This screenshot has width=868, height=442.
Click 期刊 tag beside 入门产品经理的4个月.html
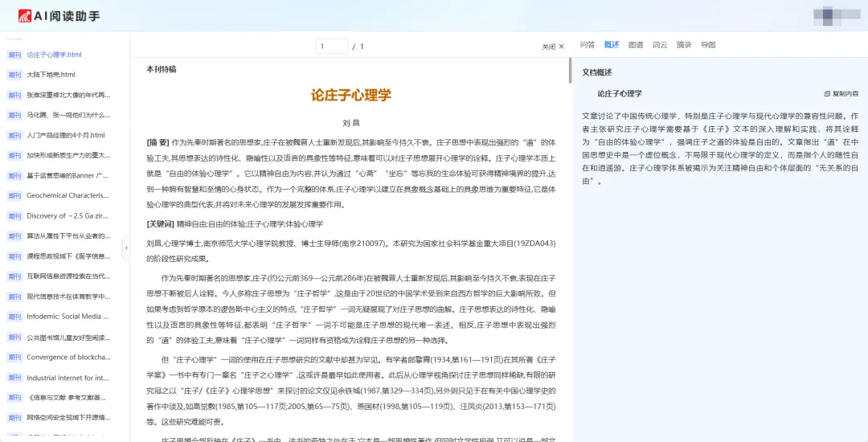point(14,136)
